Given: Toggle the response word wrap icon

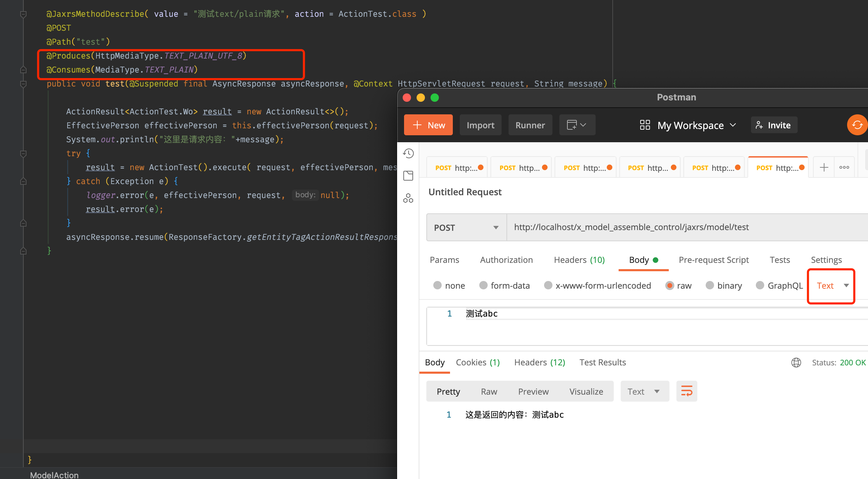Looking at the screenshot, I should (x=687, y=391).
